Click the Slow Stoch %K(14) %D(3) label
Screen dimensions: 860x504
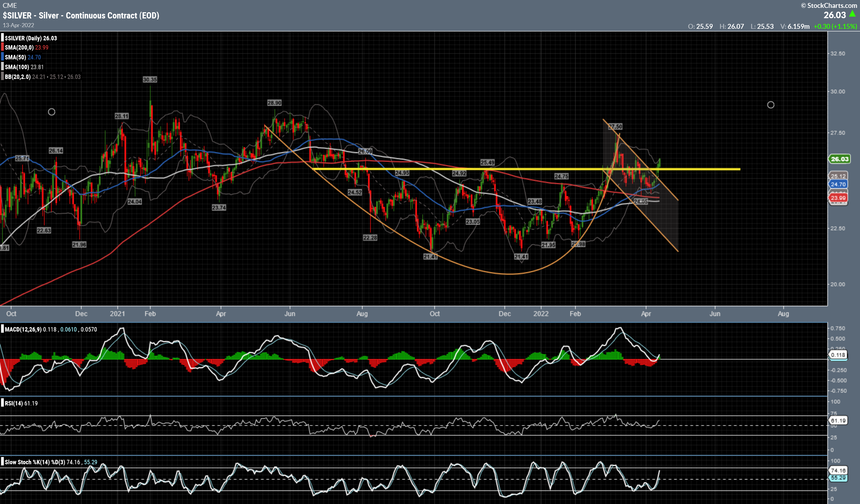35,462
